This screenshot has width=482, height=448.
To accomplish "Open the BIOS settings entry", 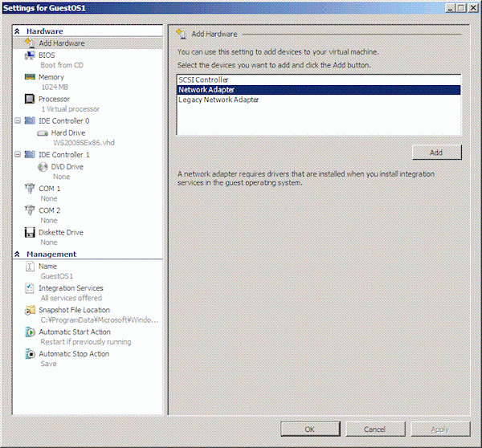I will [47, 55].
